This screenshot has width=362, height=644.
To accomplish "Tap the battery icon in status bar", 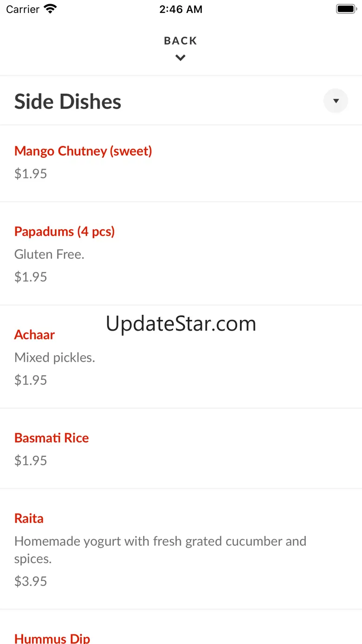I will point(346,9).
